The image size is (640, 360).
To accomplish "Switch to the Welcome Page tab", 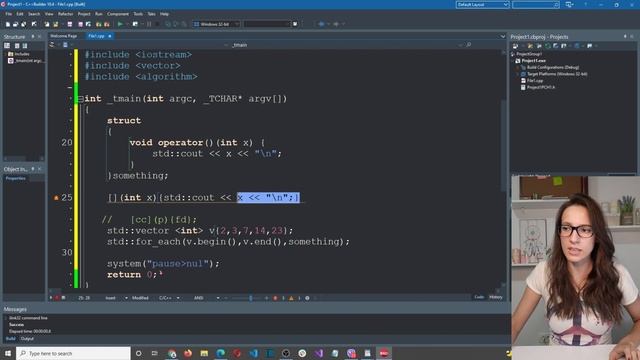I will [63, 36].
